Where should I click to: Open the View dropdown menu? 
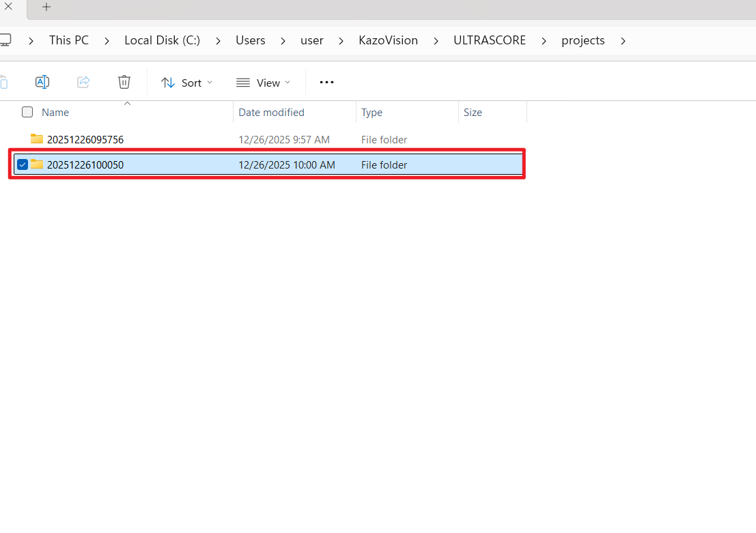pos(263,83)
